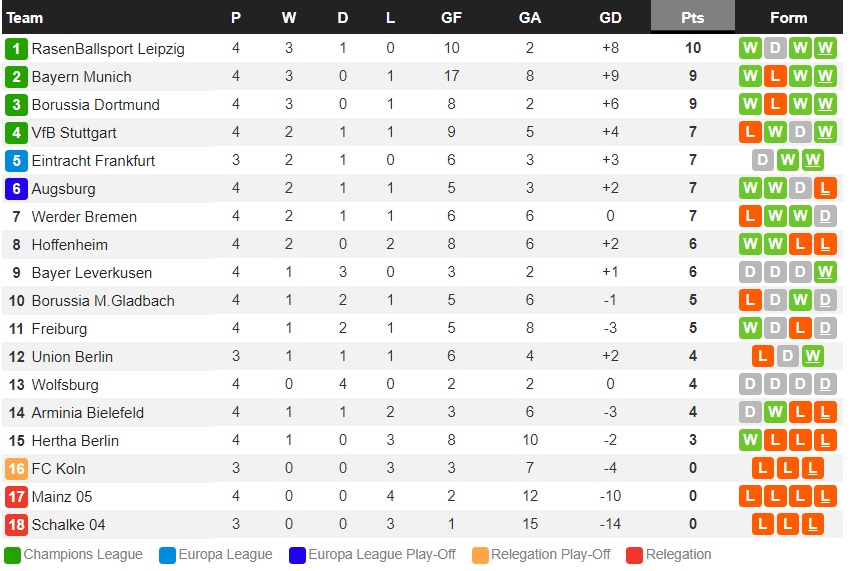850x571 pixels.
Task: Sort table by the GD column header
Action: pyautogui.click(x=610, y=17)
